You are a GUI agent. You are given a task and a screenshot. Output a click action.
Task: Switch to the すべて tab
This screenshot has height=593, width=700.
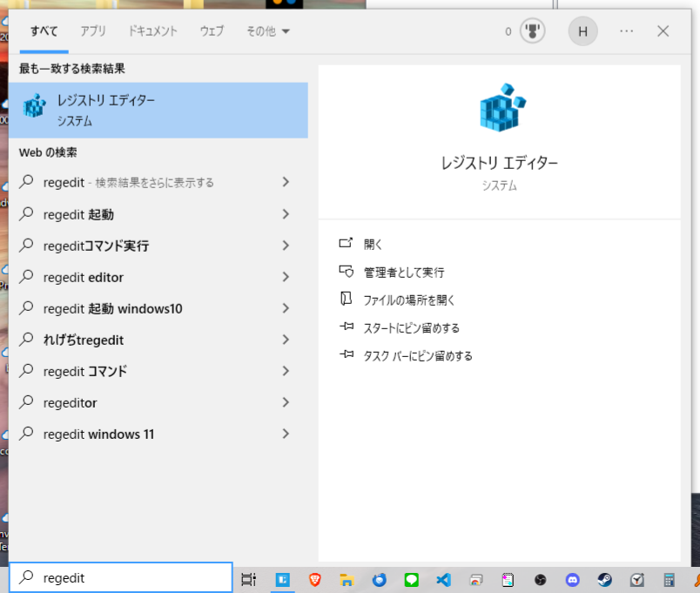(x=44, y=31)
